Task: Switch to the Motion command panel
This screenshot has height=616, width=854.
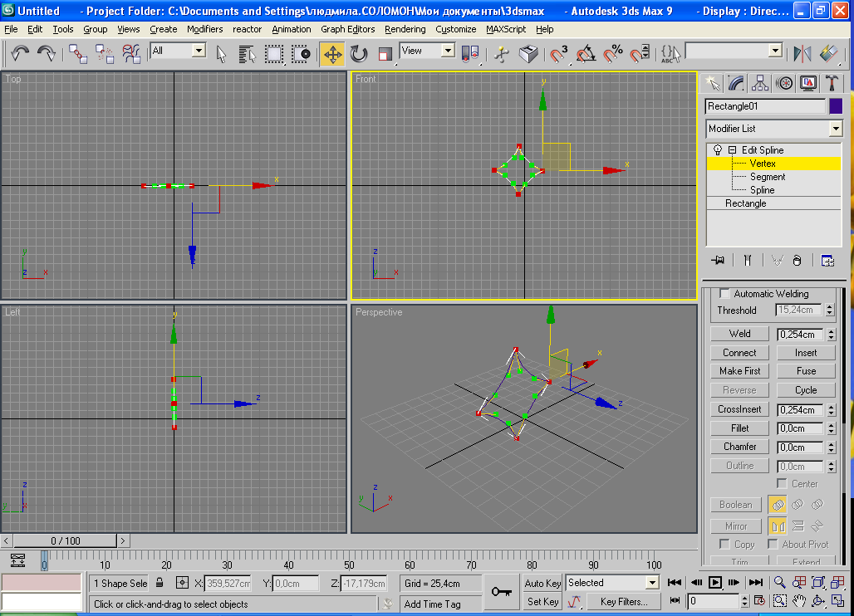Action: (784, 83)
